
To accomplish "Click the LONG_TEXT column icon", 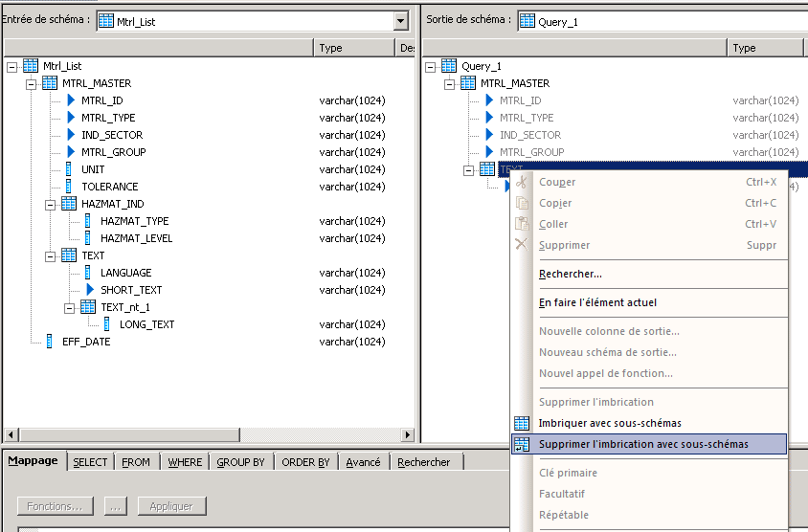I will pos(108,324).
